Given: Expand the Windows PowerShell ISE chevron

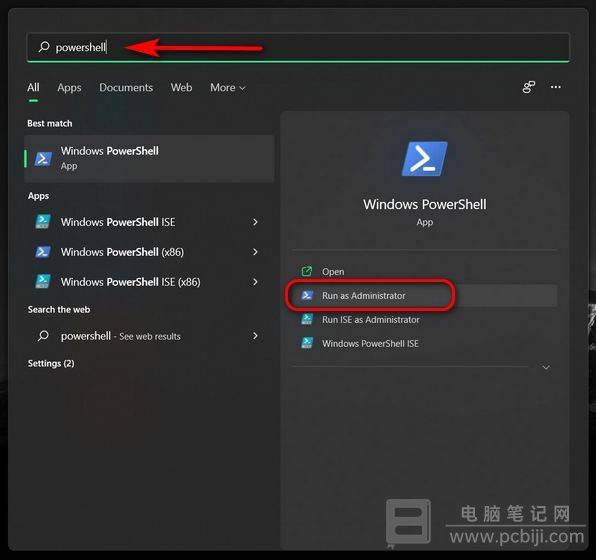Looking at the screenshot, I should tap(255, 222).
